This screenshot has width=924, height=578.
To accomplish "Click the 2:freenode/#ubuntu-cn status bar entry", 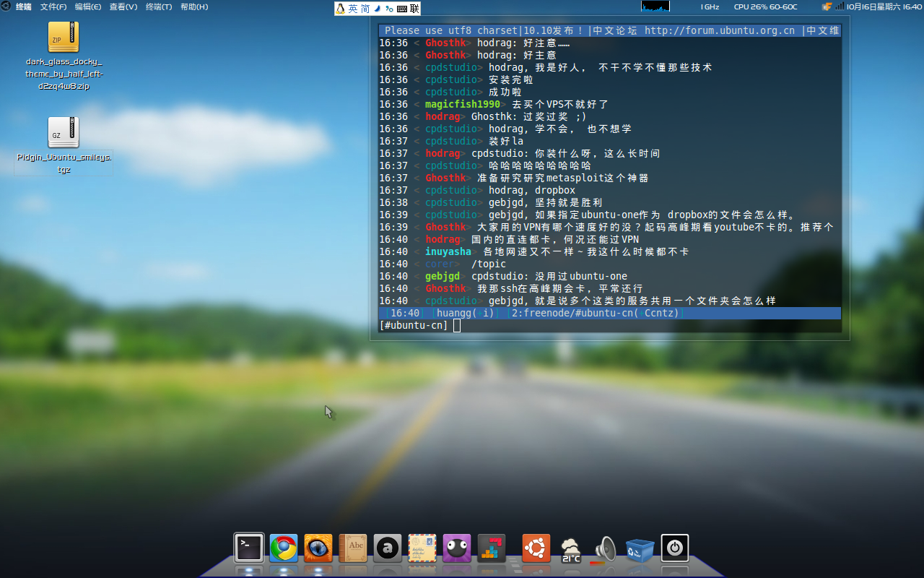I will tap(596, 313).
